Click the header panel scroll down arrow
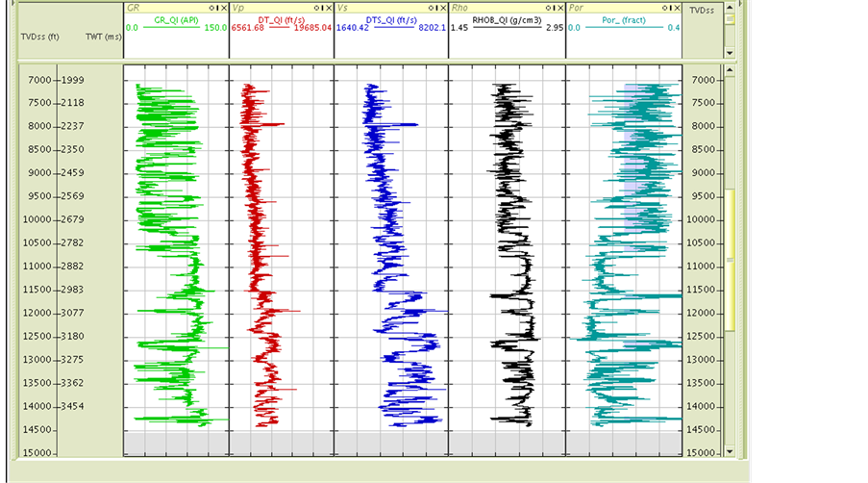The width and height of the screenshot is (868, 483). [729, 53]
